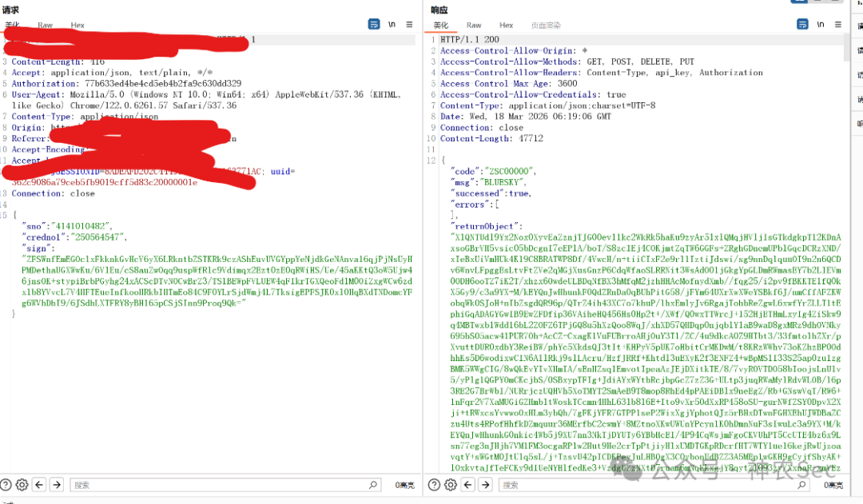Click the 请求 panel title
Viewport: 863px width, 504px height.
10,10
